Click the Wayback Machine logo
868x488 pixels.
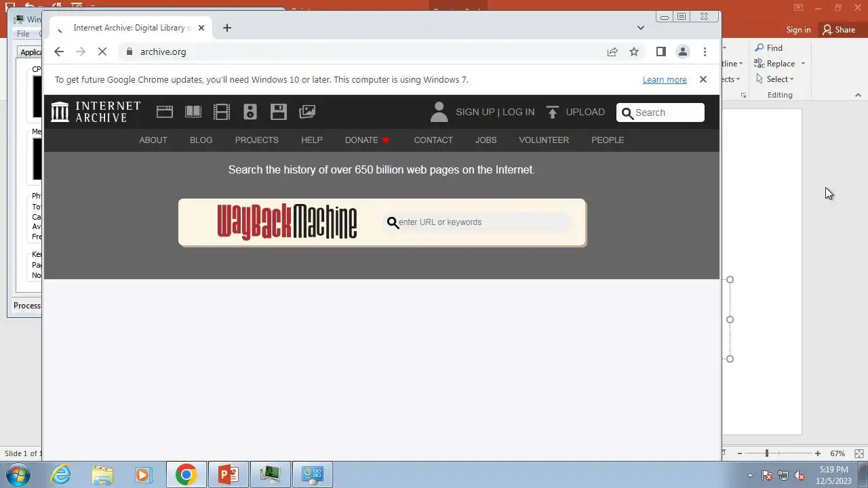(x=287, y=222)
